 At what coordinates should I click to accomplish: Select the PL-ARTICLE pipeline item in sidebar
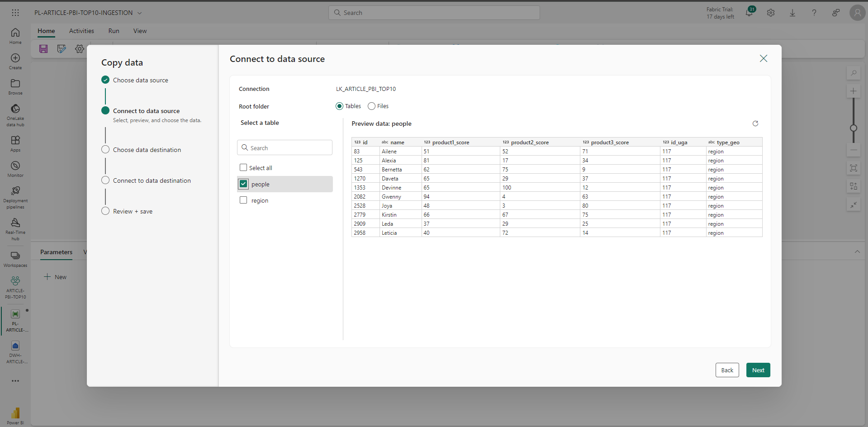15,321
